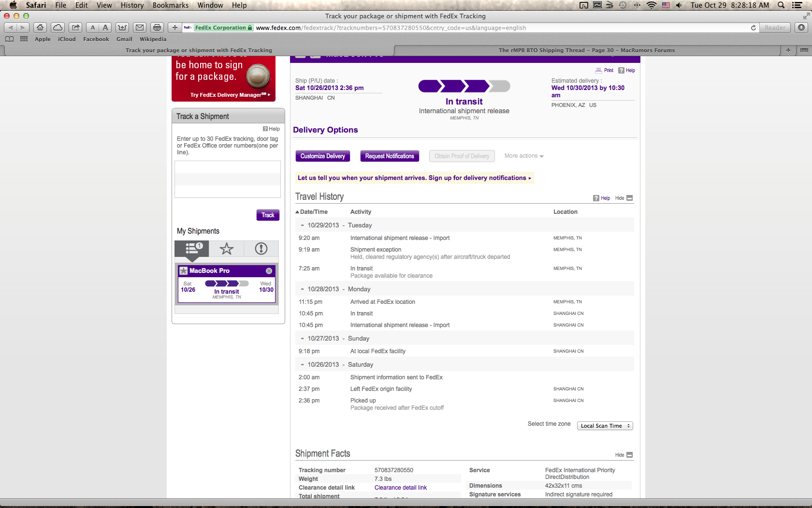
Task: Click Obtain Proof of Delivery button
Action: 462,156
